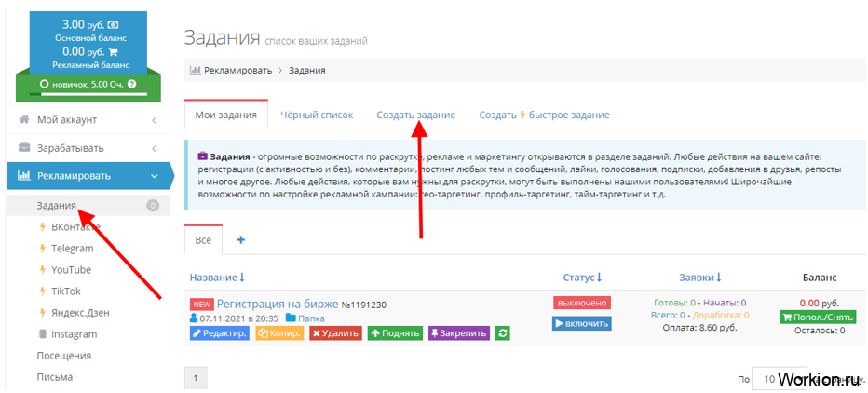Click the help question mark next to новичок
The width and height of the screenshot is (868, 393).
131,84
